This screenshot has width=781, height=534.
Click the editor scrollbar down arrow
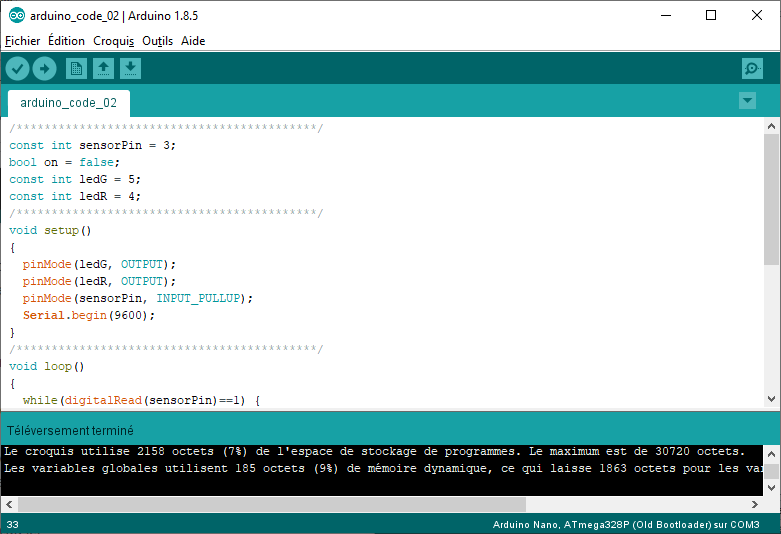(x=771, y=399)
